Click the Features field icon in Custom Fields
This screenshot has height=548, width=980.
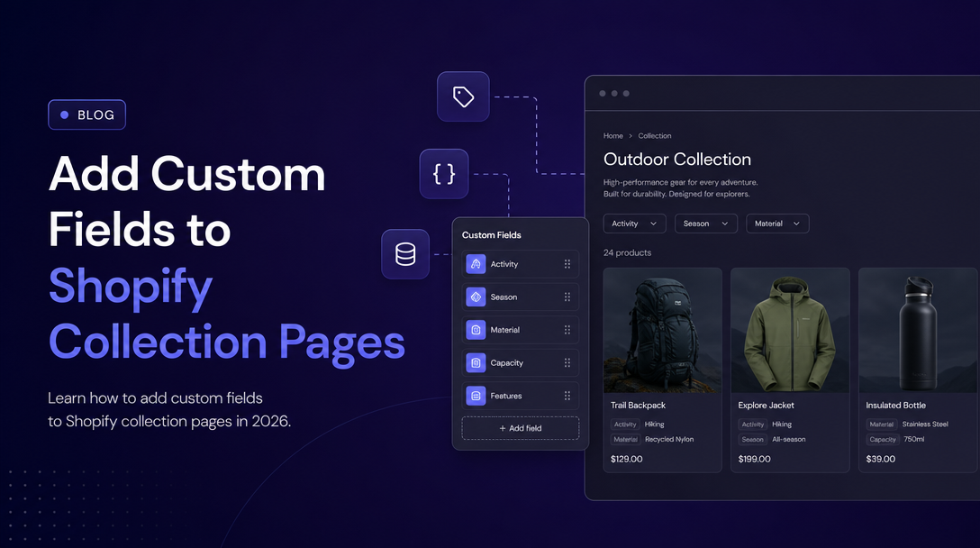pyautogui.click(x=476, y=396)
